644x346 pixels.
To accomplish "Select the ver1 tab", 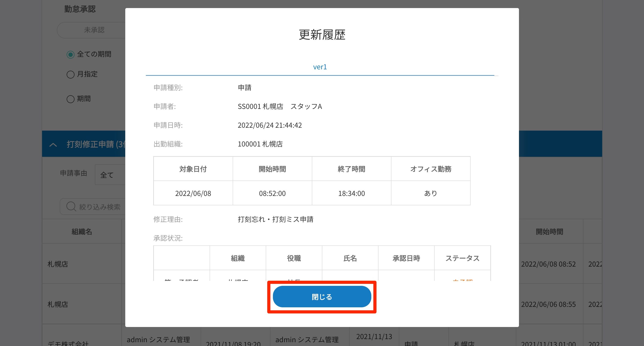I will pos(320,67).
